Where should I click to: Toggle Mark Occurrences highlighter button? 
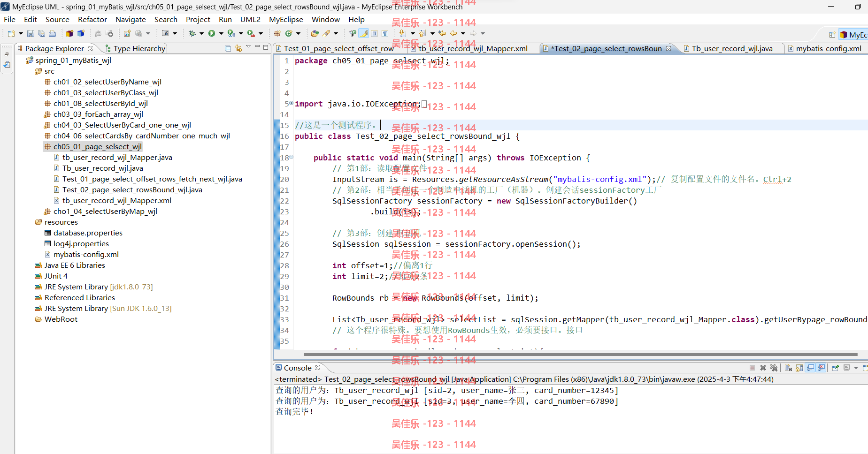364,33
